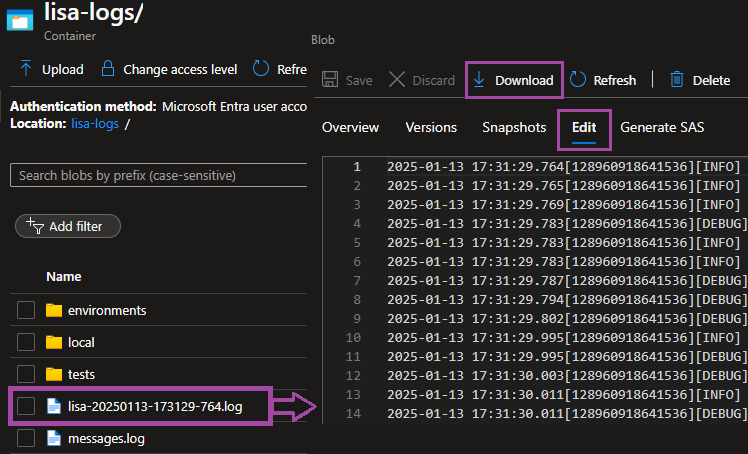This screenshot has width=748, height=454.
Task: Select the checkbox for lisa-20250113-173129-764.log
Action: point(26,406)
